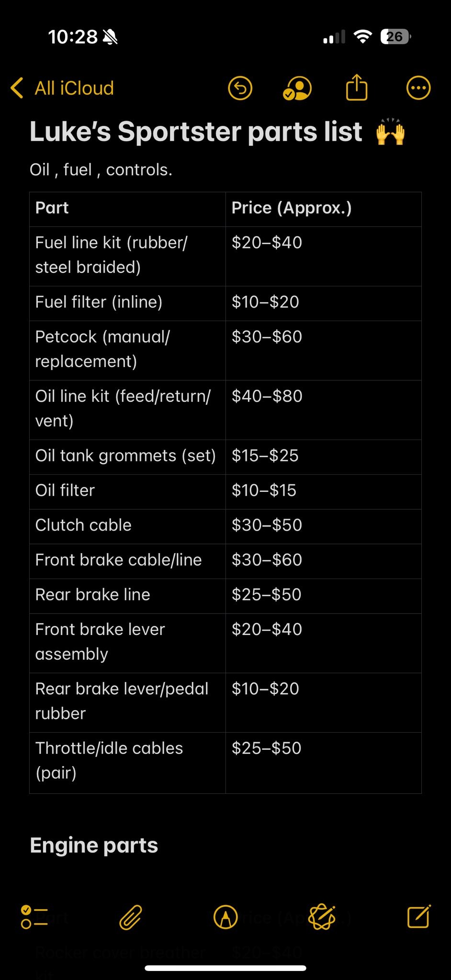Image resolution: width=451 pixels, height=980 pixels.
Task: Tap the battery indicator in status bar
Action: point(395,36)
